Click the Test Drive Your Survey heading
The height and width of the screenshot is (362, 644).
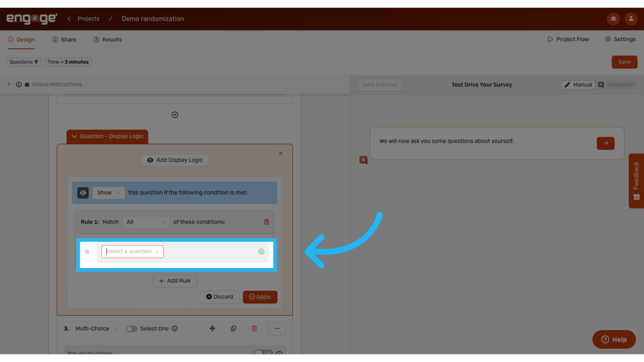point(482,85)
